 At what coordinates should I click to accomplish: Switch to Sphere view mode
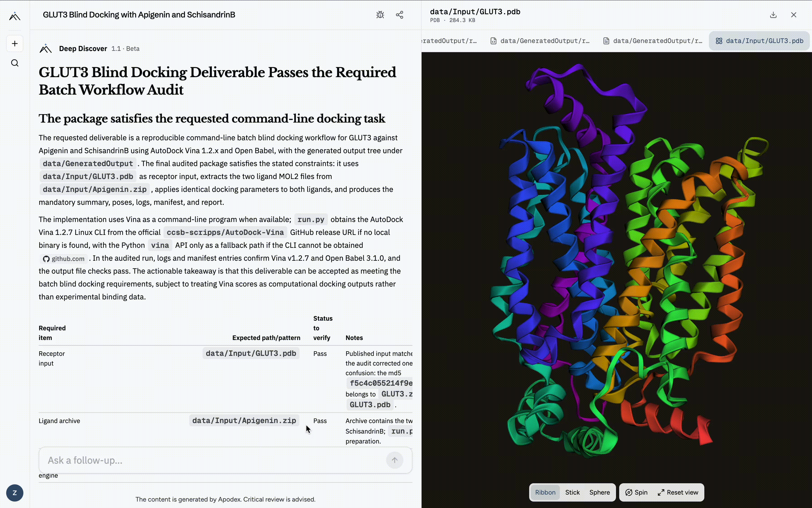click(600, 492)
